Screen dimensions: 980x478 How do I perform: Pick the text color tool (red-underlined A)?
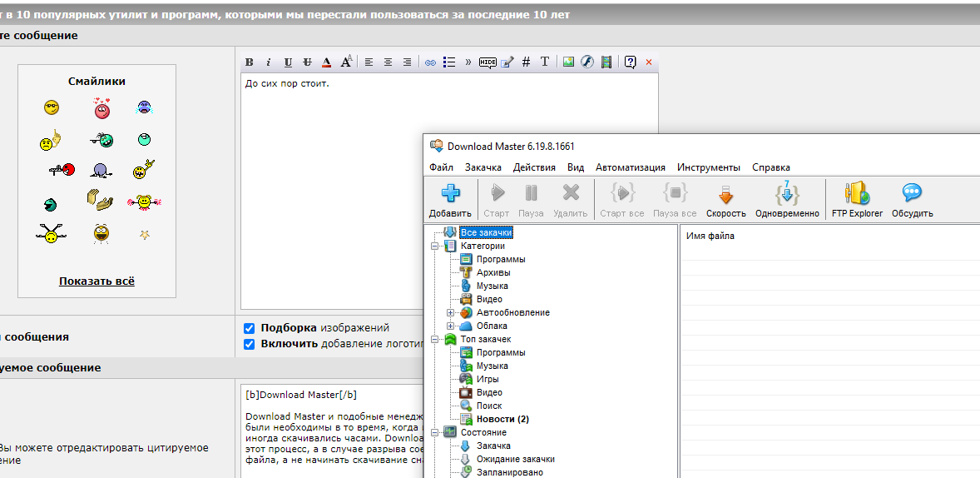click(326, 62)
